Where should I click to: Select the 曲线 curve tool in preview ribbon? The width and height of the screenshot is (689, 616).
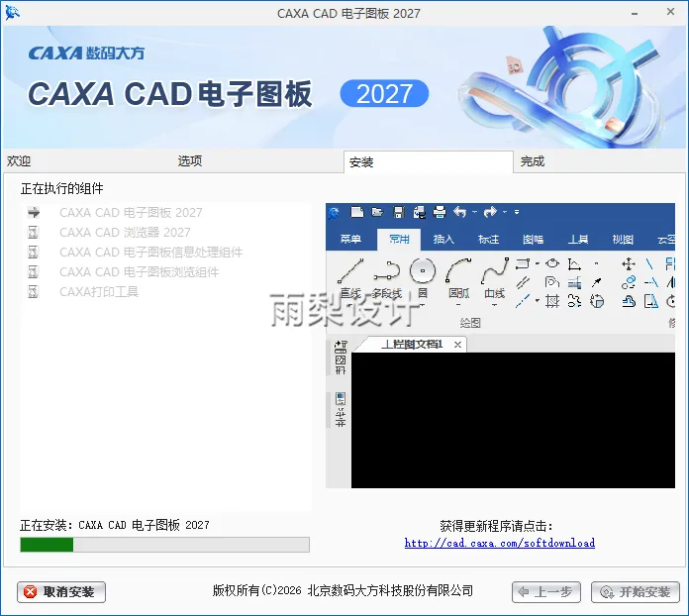pos(495,278)
